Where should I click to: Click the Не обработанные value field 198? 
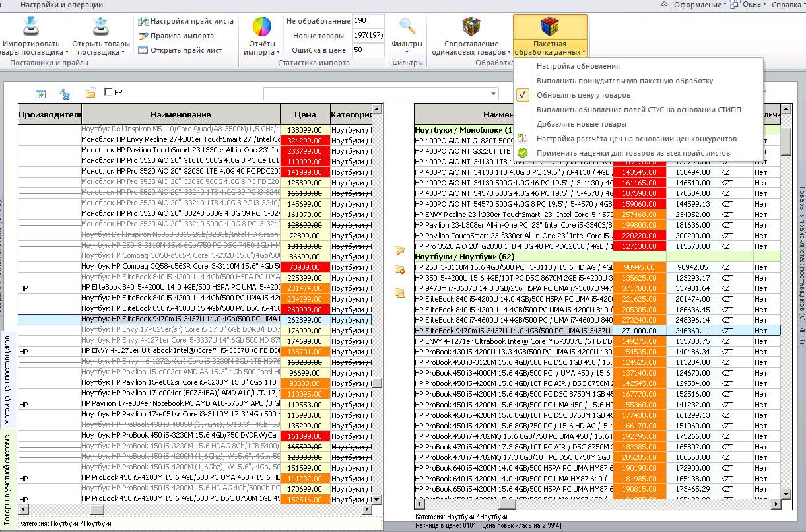(x=368, y=21)
